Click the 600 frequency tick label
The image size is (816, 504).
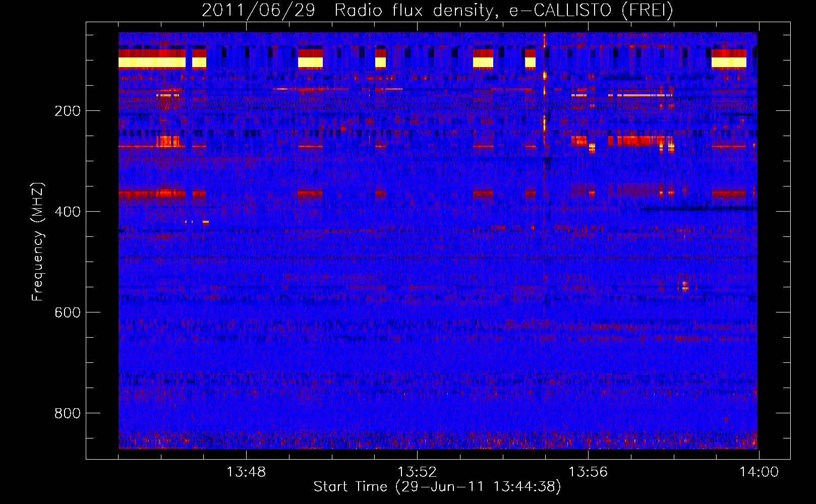[x=68, y=312]
